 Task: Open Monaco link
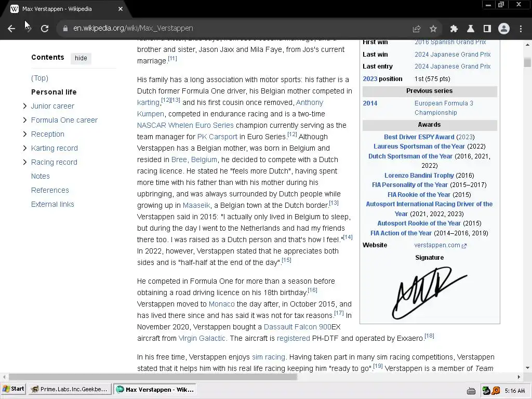[221, 304]
